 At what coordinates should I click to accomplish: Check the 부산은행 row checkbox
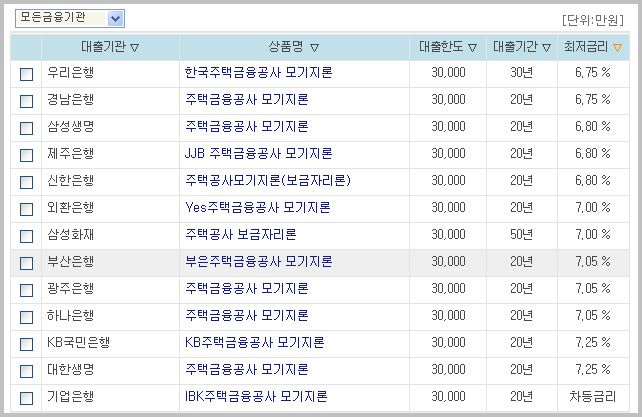27,263
